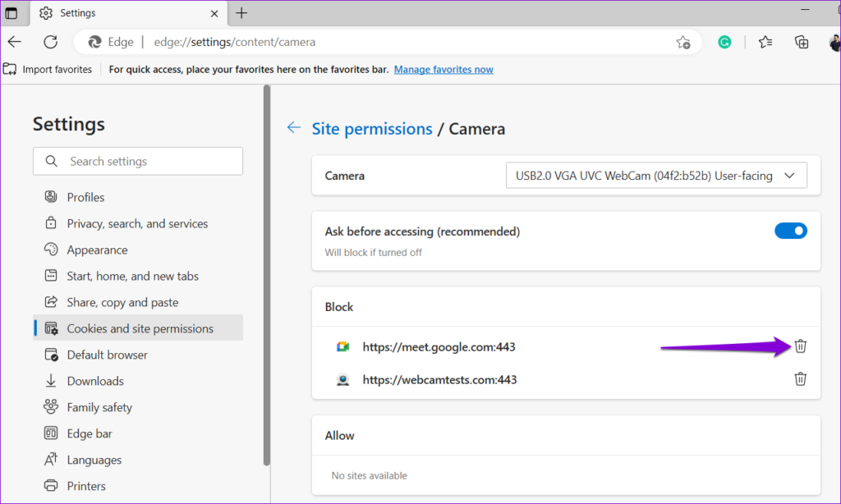Open the Favorites menu from the toolbar
This screenshot has height=504, width=841.
tap(765, 42)
